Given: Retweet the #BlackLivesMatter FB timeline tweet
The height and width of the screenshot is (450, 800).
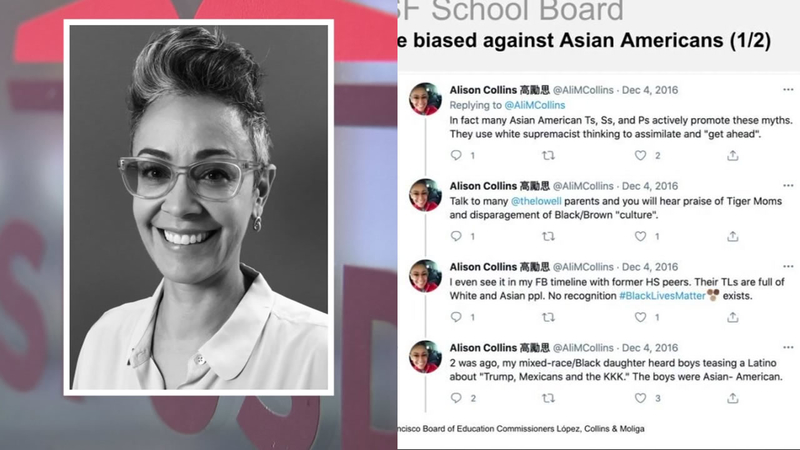Looking at the screenshot, I should click(548, 317).
